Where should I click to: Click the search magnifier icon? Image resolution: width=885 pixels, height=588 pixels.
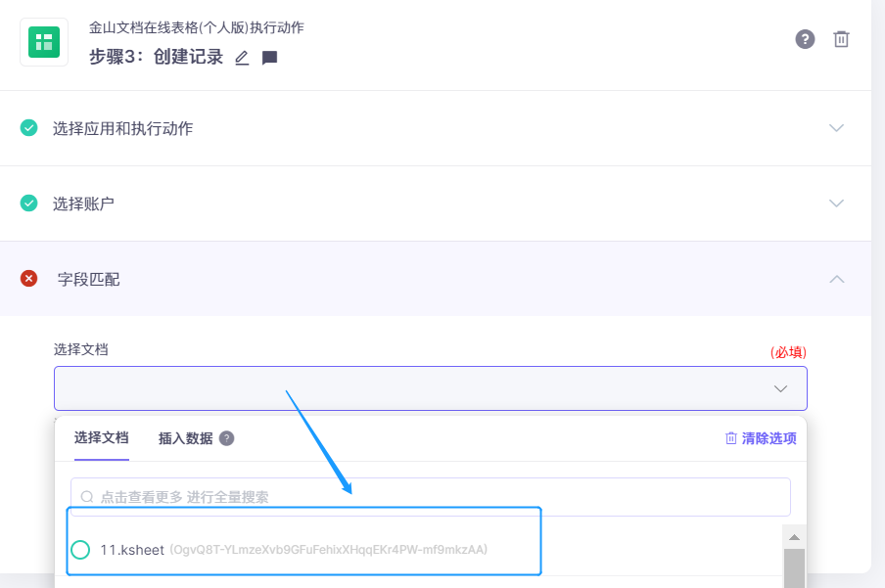tap(87, 497)
